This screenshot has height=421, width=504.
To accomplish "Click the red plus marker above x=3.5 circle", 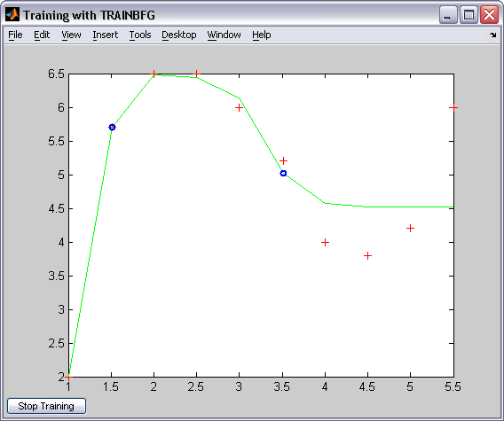I will pyautogui.click(x=283, y=160).
